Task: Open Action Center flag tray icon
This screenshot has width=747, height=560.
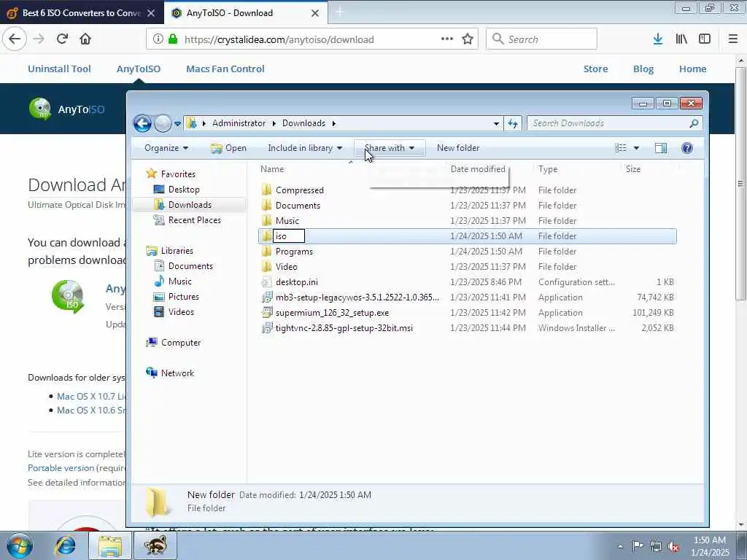Action: click(x=638, y=546)
